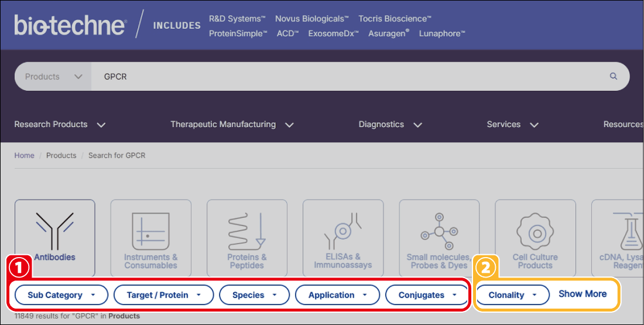Viewport: 644px width, 325px height.
Task: Open R&D Systems brand link
Action: (x=237, y=19)
